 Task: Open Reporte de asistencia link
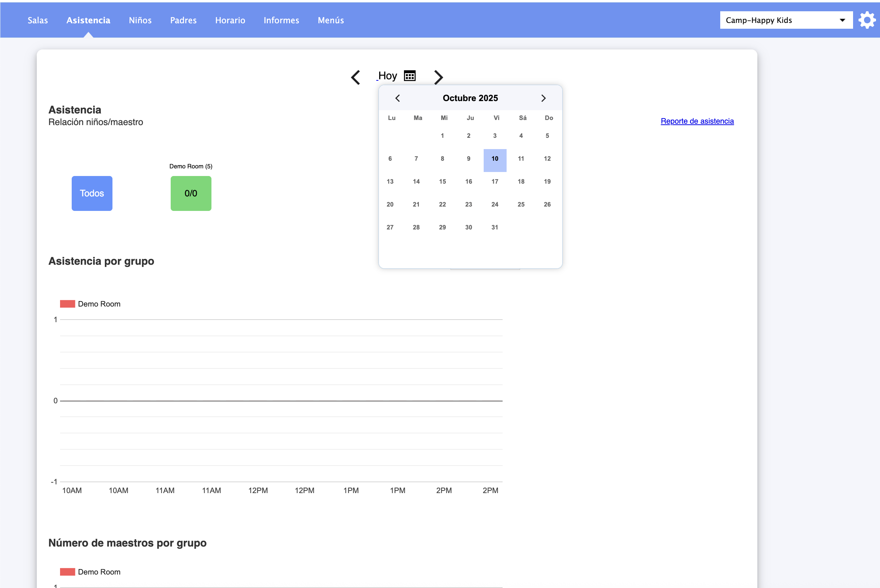point(697,121)
